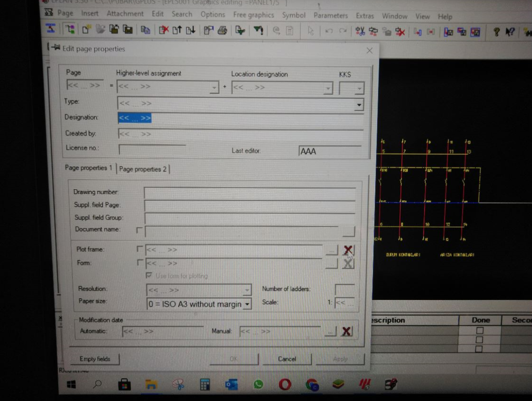532x401 pixels.
Task: Click the Last editor field showing AAA
Action: tap(330, 151)
